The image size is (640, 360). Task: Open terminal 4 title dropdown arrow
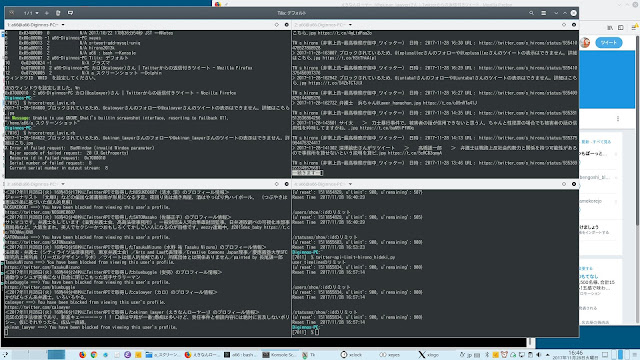tap(350, 184)
